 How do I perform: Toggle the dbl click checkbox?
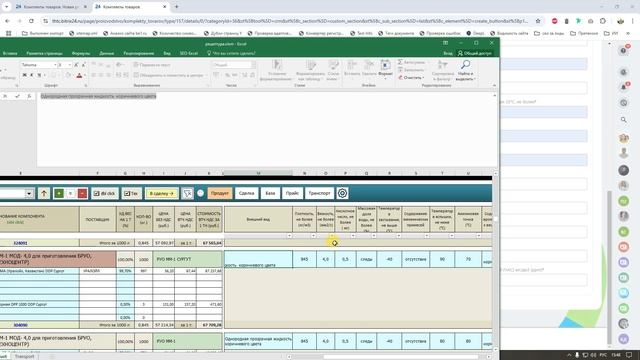(104, 193)
